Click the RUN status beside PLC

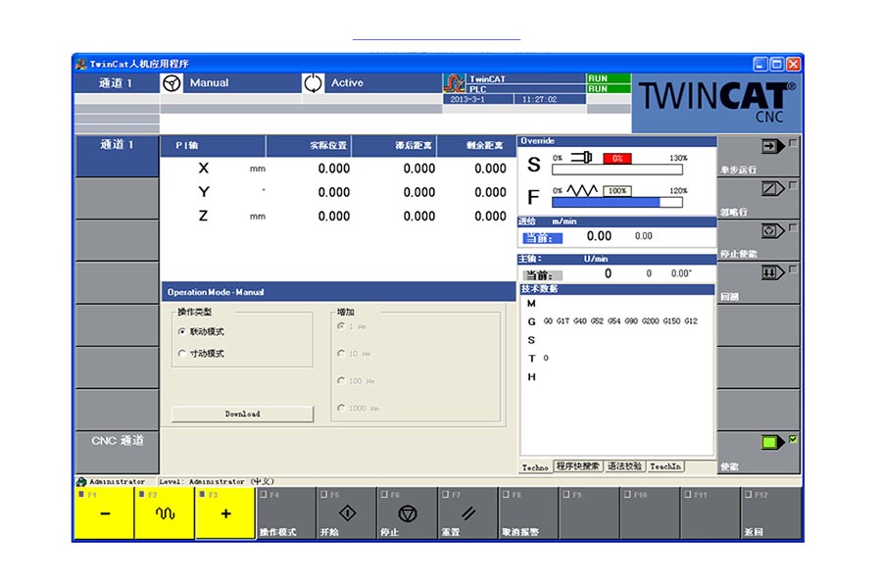point(608,89)
